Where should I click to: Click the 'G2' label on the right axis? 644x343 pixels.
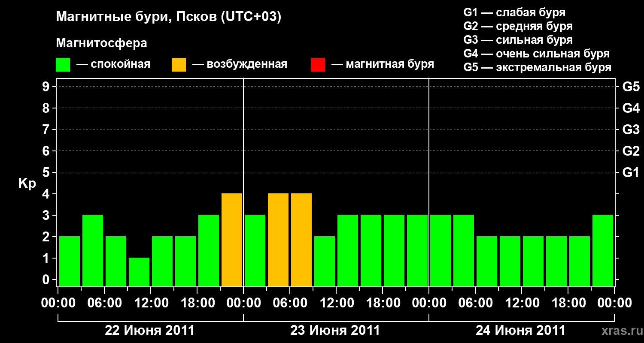pyautogui.click(x=631, y=151)
